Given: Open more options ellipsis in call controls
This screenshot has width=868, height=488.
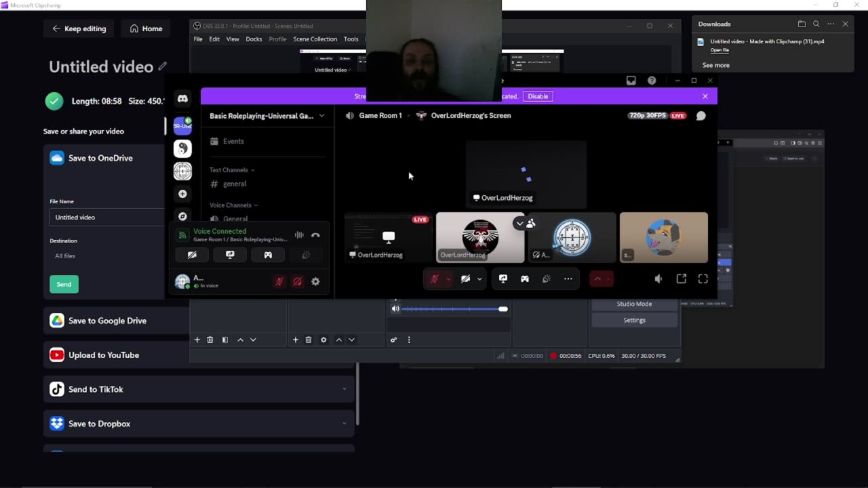Looking at the screenshot, I should point(568,279).
